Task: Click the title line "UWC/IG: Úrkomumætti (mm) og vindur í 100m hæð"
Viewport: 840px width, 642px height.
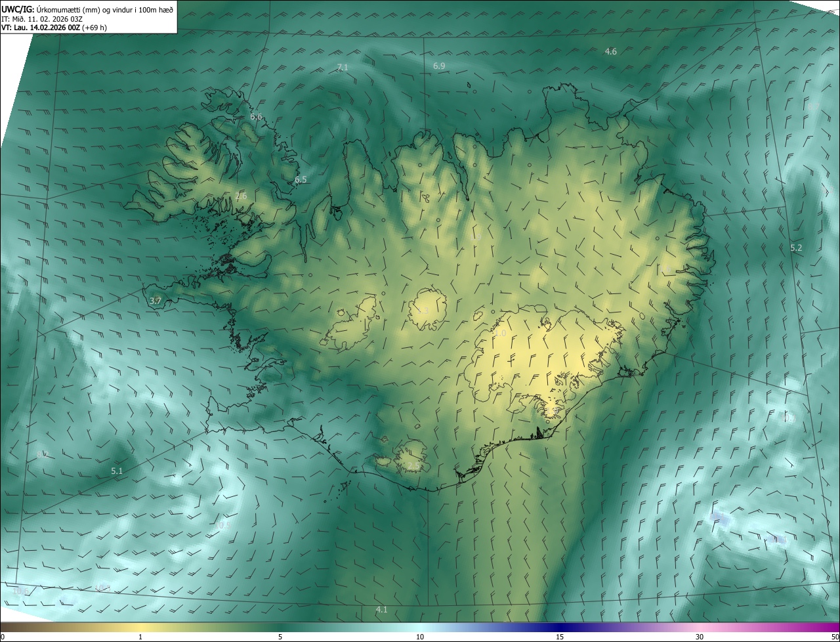Action: tap(87, 9)
